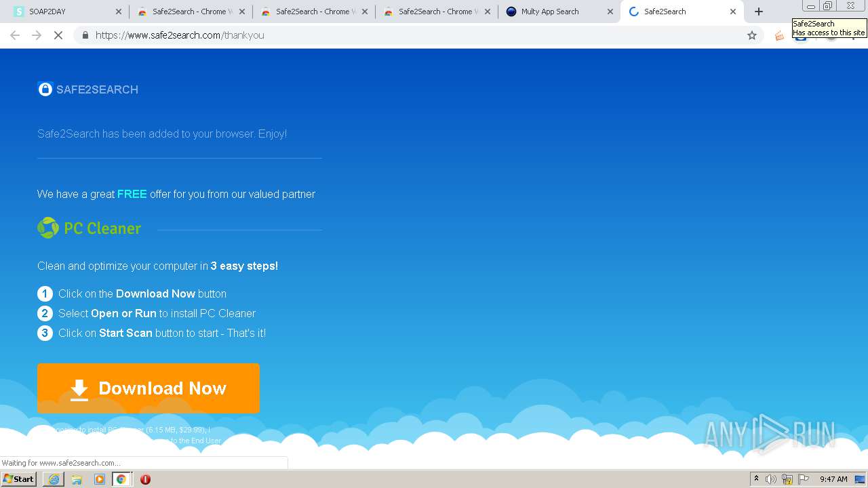Switch to the third Safe2Search Chrome tab
The image size is (868, 488).
[437, 12]
